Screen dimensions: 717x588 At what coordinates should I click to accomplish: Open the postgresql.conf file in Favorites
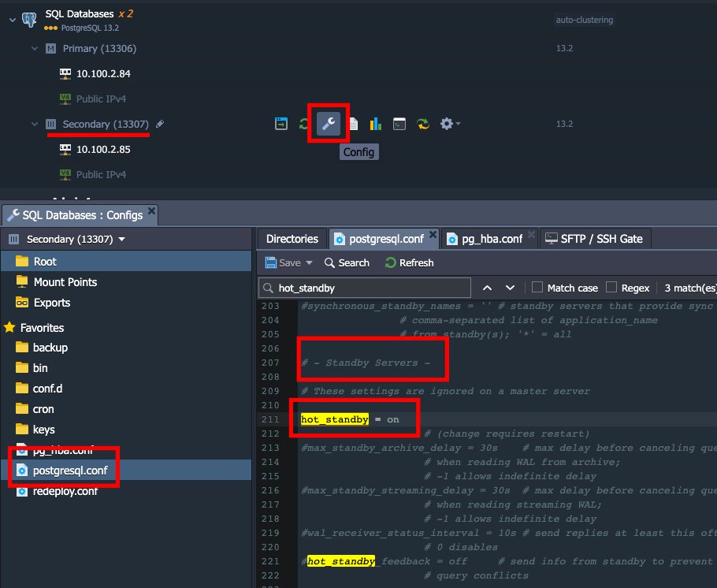[70, 471]
